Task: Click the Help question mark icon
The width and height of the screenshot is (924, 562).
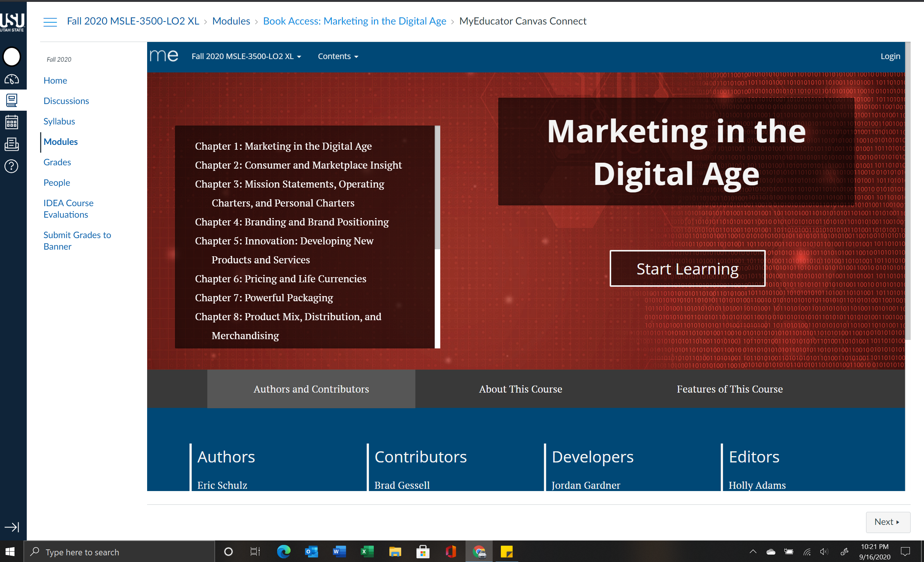Action: [12, 166]
